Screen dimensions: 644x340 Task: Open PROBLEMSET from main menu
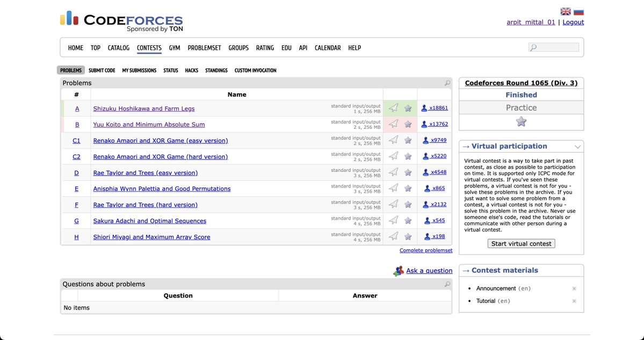pyautogui.click(x=205, y=48)
